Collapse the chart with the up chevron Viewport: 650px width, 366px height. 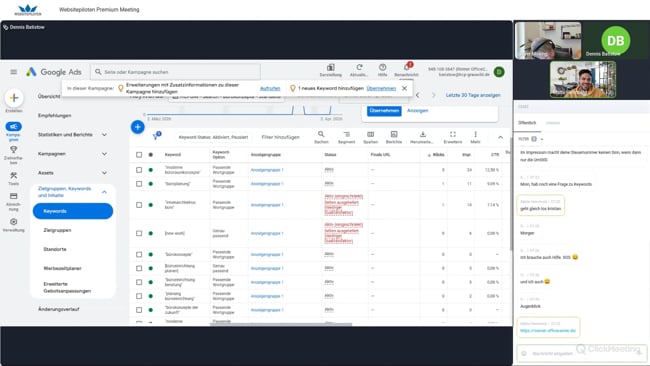[500, 137]
